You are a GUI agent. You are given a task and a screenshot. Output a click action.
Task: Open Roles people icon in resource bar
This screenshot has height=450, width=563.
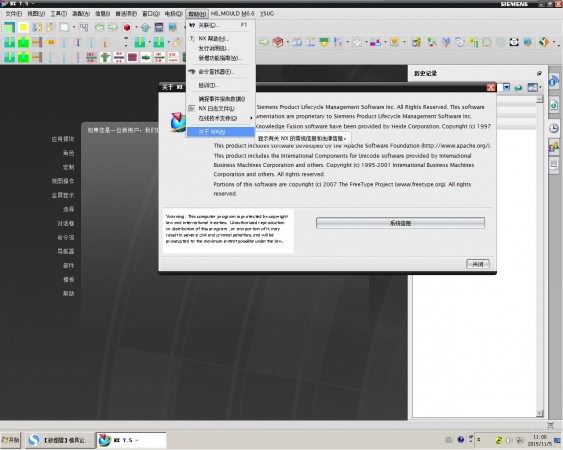coord(554,147)
